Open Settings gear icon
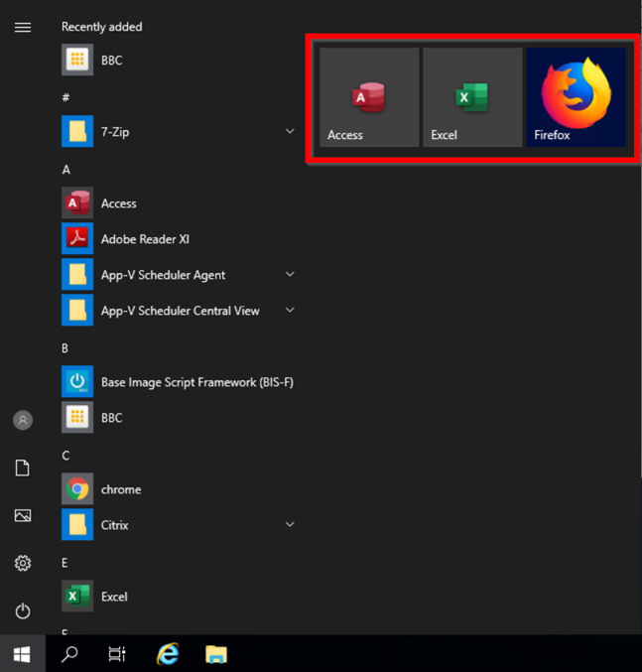 point(23,563)
